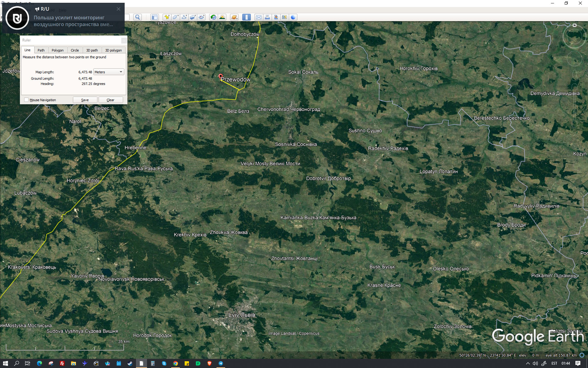Click the Clear button in Ruler

pyautogui.click(x=111, y=100)
